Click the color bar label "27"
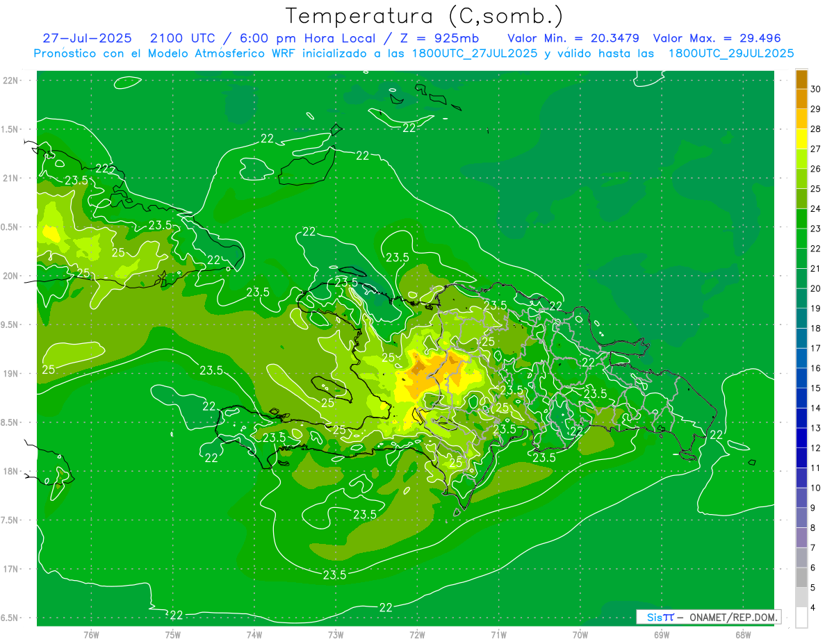This screenshot has width=834, height=644. (x=816, y=149)
